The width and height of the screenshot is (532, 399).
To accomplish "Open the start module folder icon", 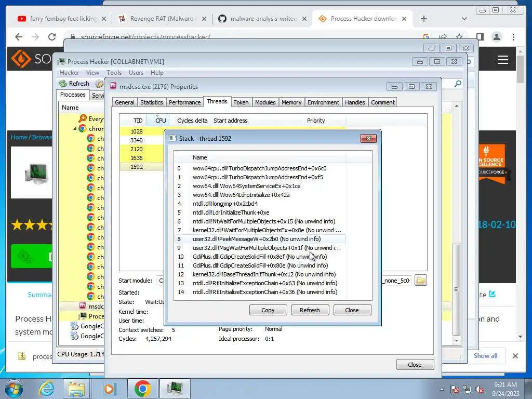I will [420, 280].
